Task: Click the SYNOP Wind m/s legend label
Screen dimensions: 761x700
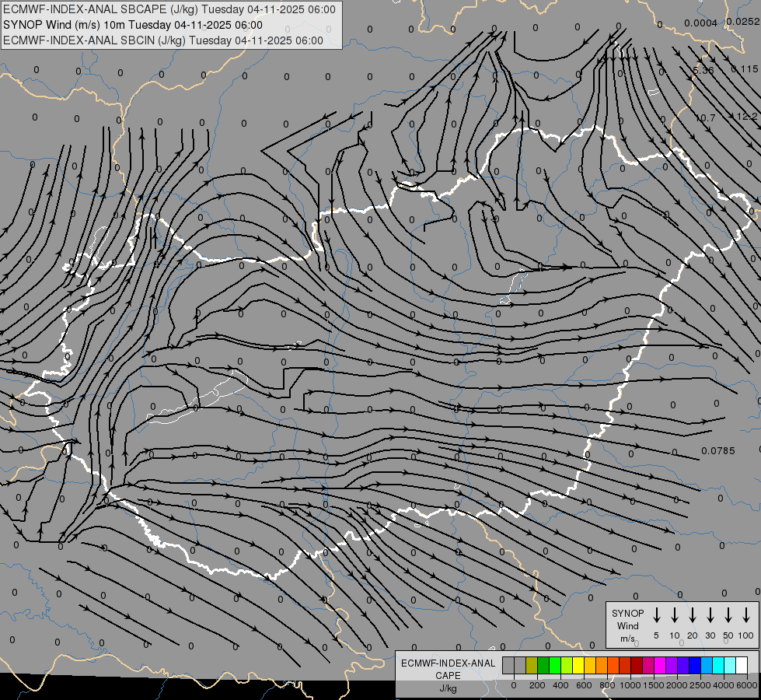Action: (x=627, y=625)
